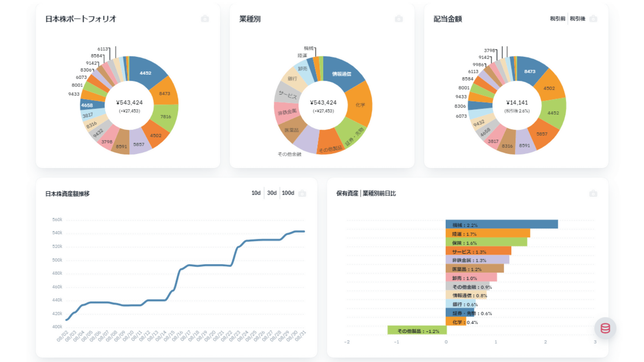Click the 化学 slice in 業種別 donut
The image size is (644, 362).
[x=360, y=104]
